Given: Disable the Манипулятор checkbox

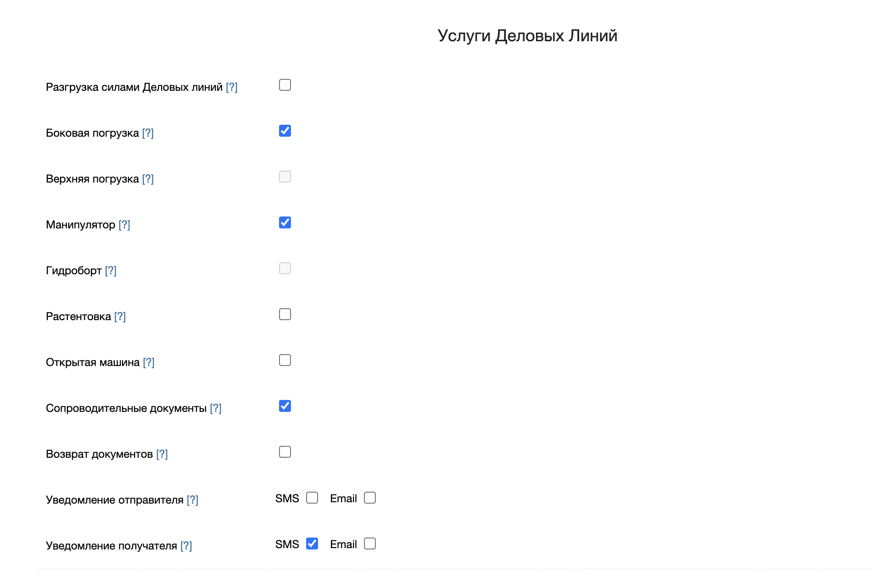Looking at the screenshot, I should coord(285,222).
